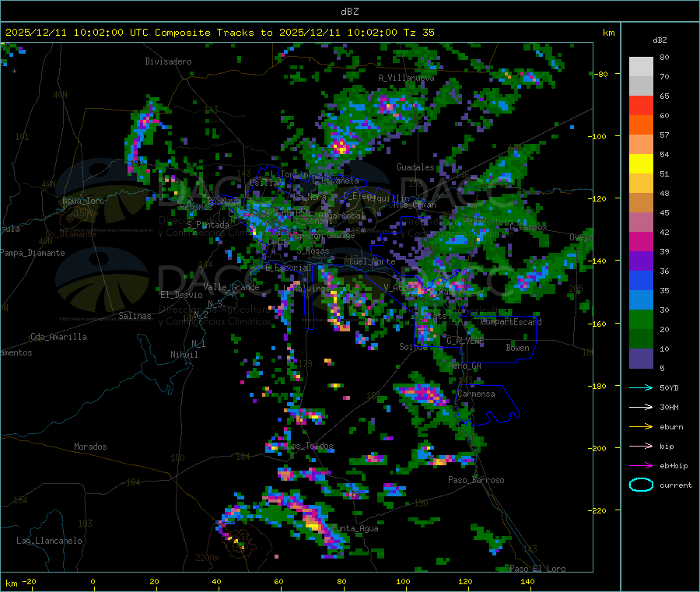Select the yellow 51–54 dBZ color band

(641, 164)
